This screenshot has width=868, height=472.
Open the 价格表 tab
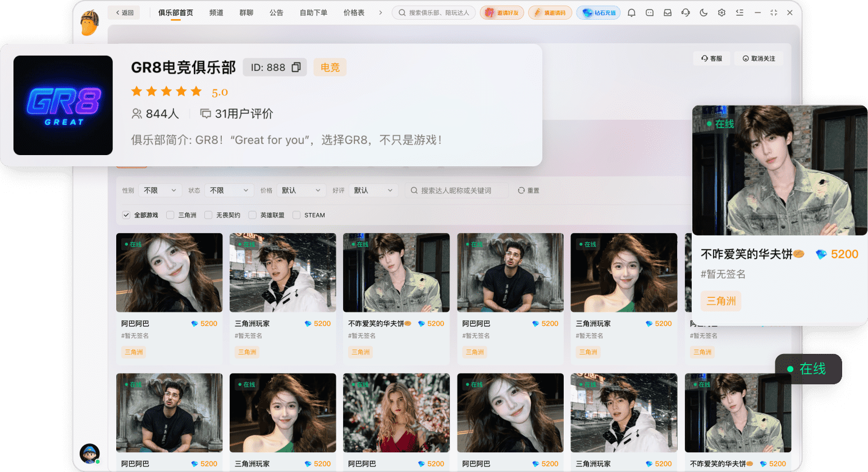(x=354, y=12)
